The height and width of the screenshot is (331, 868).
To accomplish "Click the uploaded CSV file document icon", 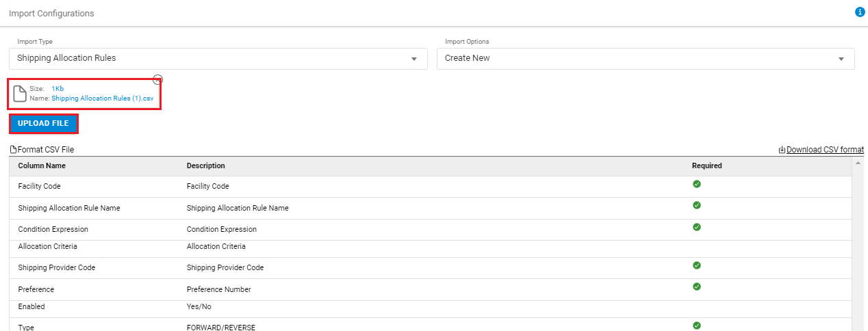I will tap(21, 94).
